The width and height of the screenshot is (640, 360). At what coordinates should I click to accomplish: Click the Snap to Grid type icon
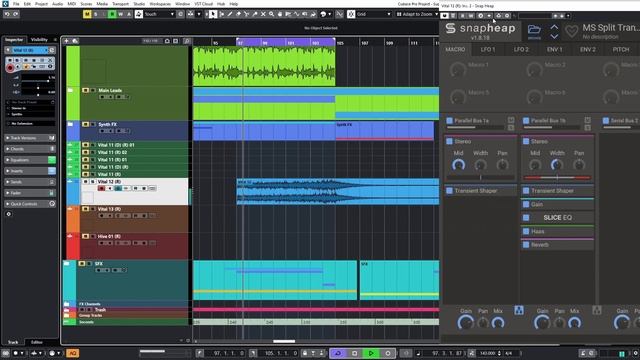pos(351,14)
